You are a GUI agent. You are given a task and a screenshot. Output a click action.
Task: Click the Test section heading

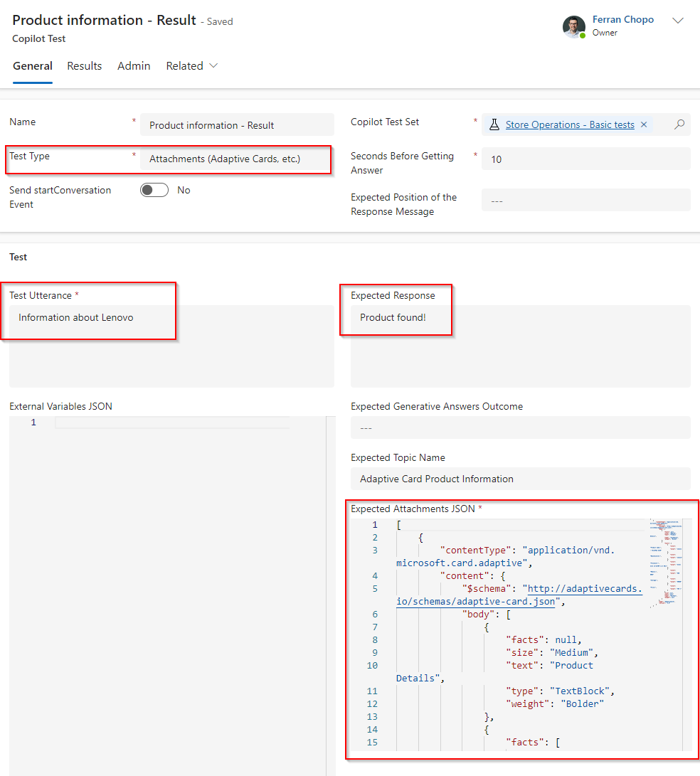click(18, 257)
